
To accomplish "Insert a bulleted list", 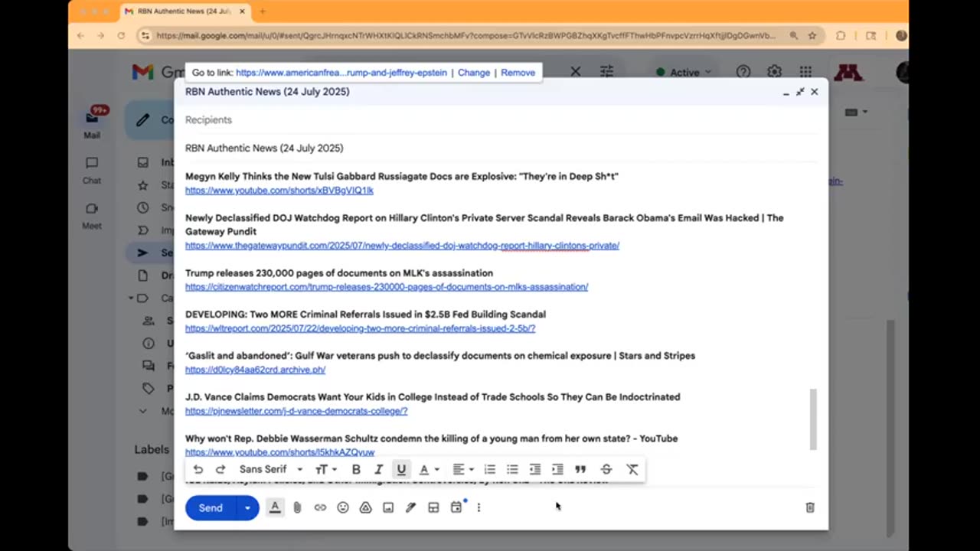I will [x=512, y=469].
